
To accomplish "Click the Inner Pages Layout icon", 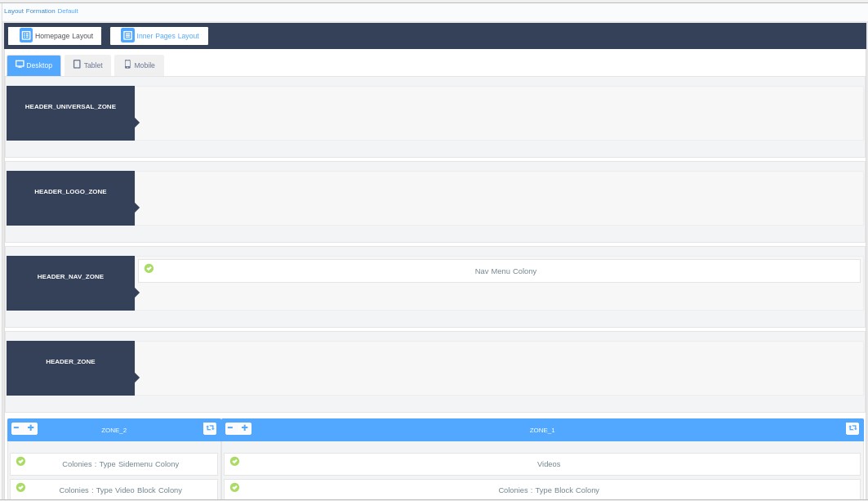I will pos(127,35).
